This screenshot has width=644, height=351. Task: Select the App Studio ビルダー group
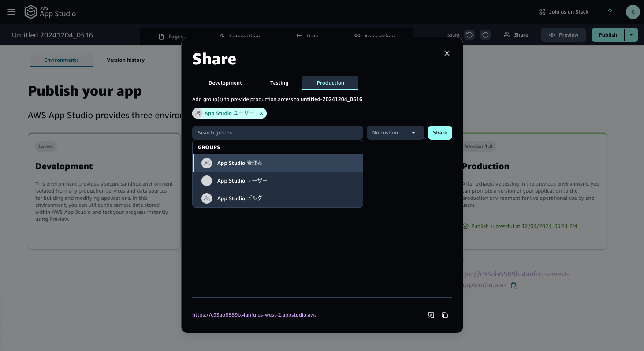point(278,198)
